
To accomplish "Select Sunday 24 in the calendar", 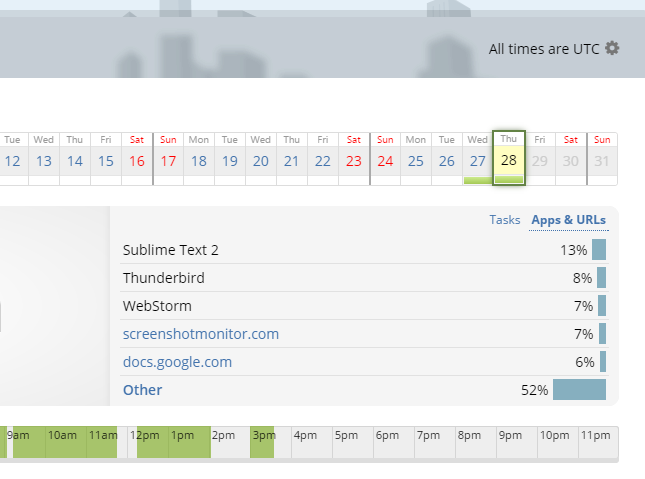I will coord(385,159).
